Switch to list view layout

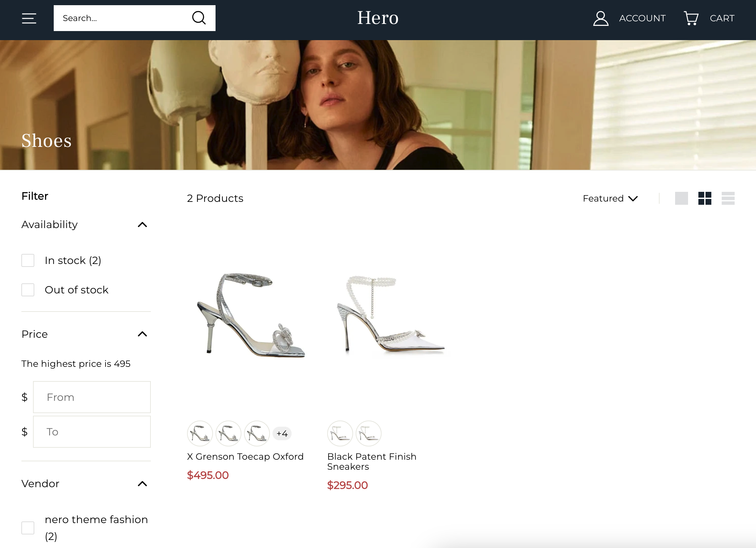728,199
